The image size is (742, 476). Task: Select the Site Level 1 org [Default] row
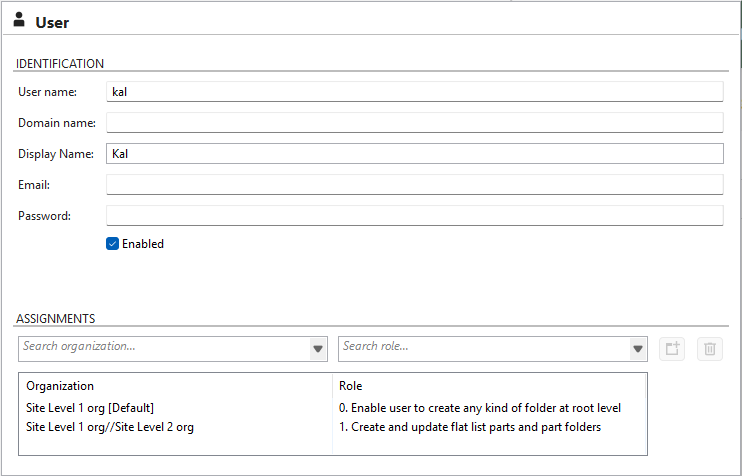[90, 408]
